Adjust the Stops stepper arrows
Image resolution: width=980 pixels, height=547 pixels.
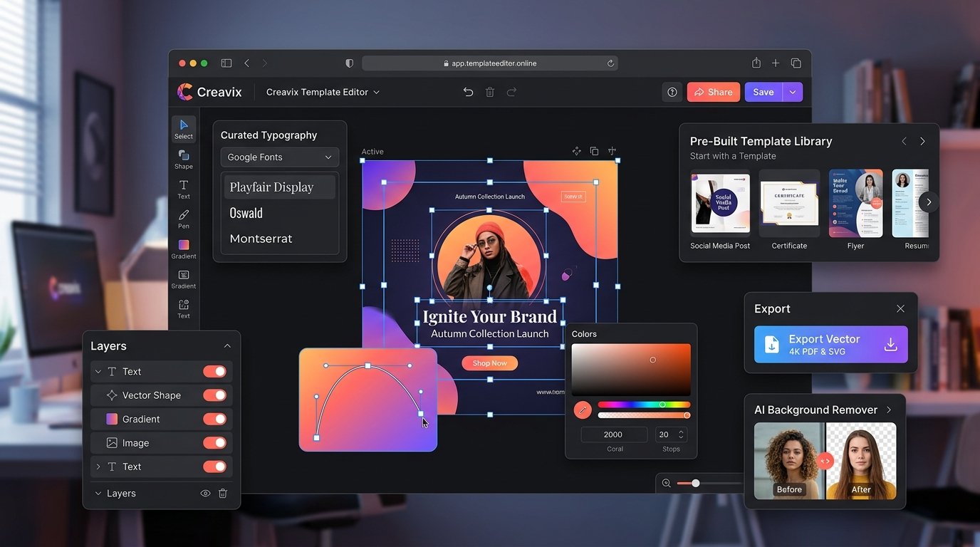point(681,434)
